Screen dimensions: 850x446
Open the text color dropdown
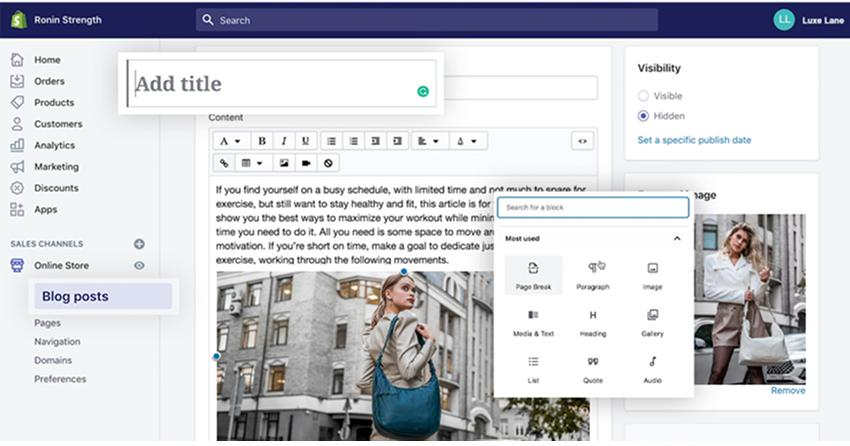(x=467, y=141)
